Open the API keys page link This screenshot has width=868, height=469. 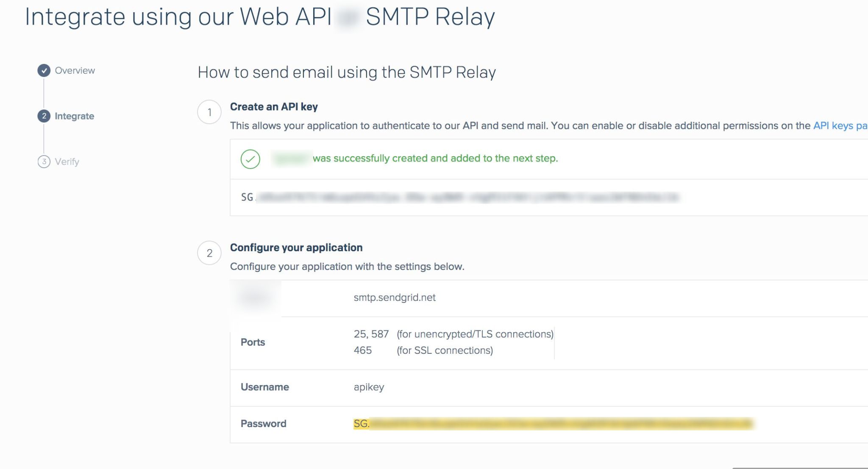click(840, 126)
